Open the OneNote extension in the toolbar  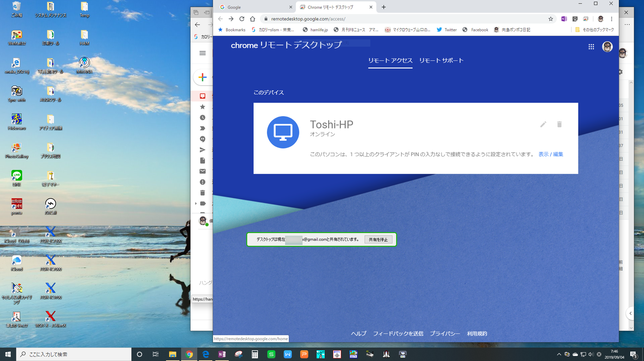click(x=564, y=19)
